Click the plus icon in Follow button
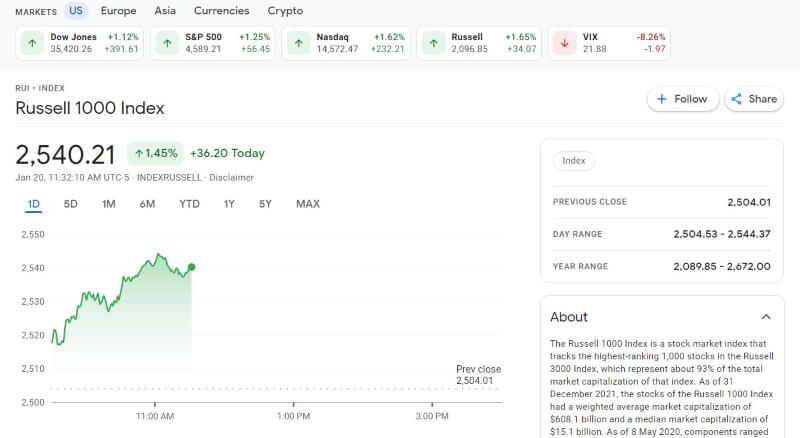Image resolution: width=800 pixels, height=438 pixels. pos(662,99)
